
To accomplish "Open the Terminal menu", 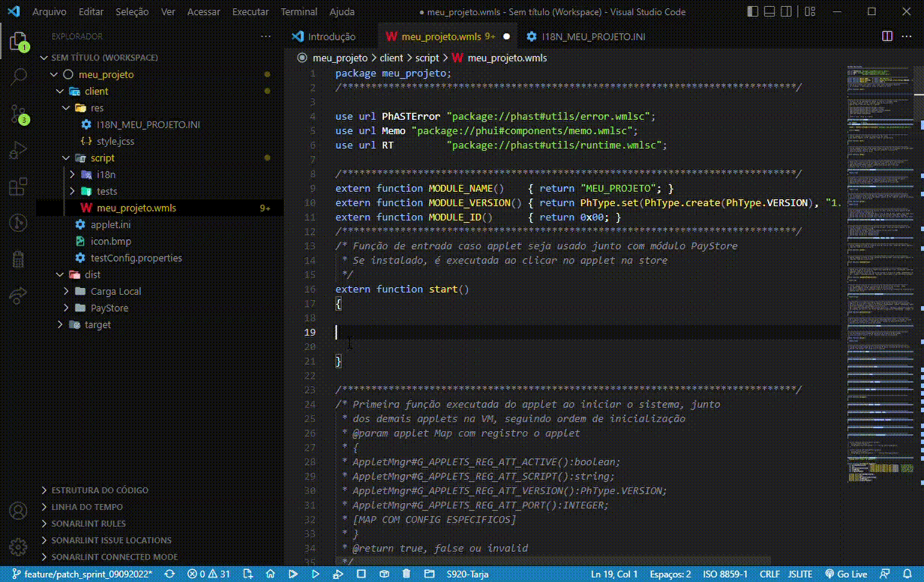I will click(x=298, y=11).
